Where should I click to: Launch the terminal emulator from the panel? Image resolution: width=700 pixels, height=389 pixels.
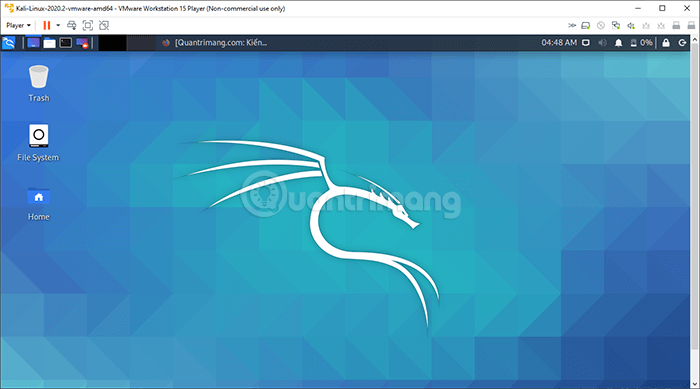(x=66, y=43)
